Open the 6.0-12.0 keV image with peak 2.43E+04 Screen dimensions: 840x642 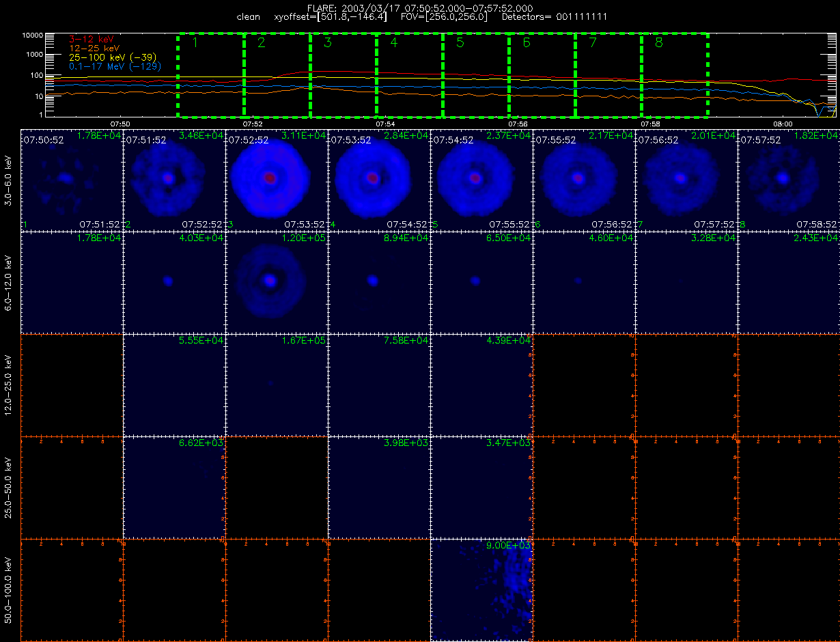pyautogui.click(x=789, y=282)
